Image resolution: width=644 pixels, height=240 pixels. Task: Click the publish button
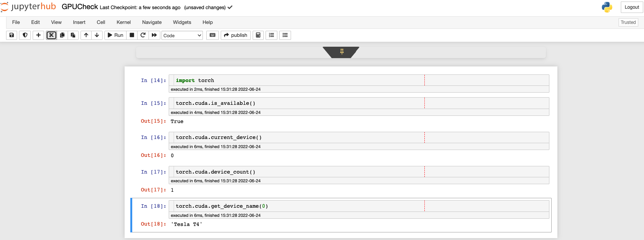(x=236, y=35)
